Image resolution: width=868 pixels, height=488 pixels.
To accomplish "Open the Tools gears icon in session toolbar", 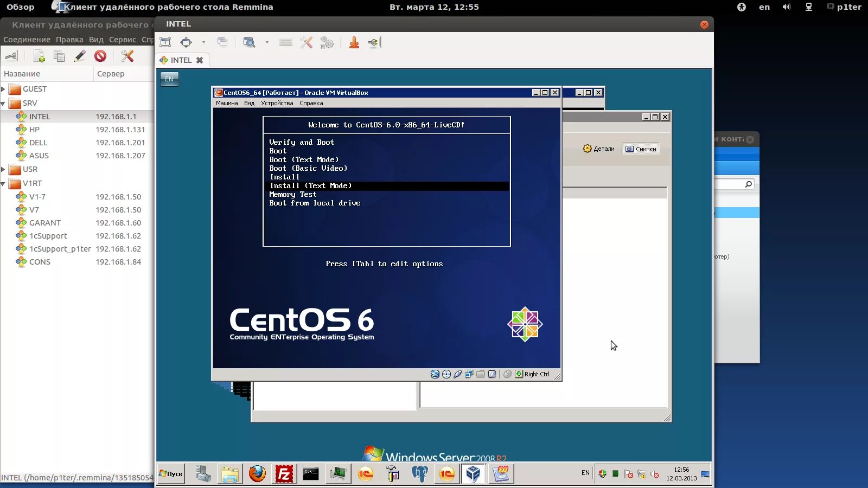I will click(327, 42).
